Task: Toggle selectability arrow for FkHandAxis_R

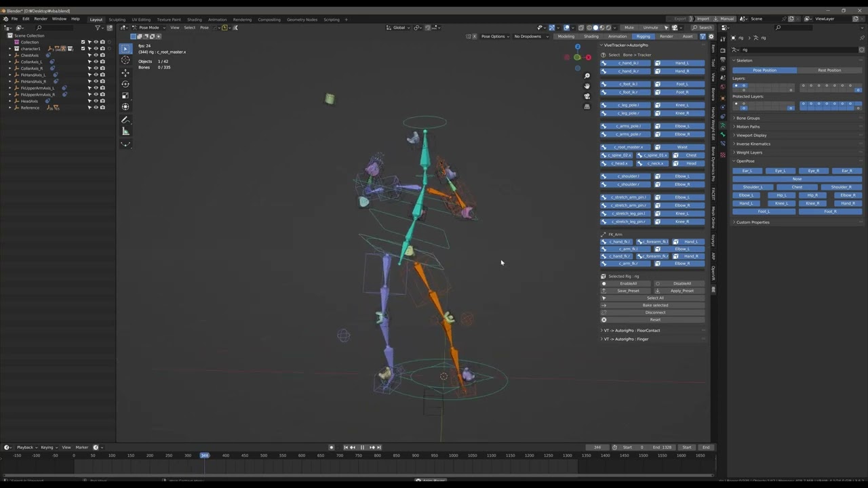Action: click(90, 81)
